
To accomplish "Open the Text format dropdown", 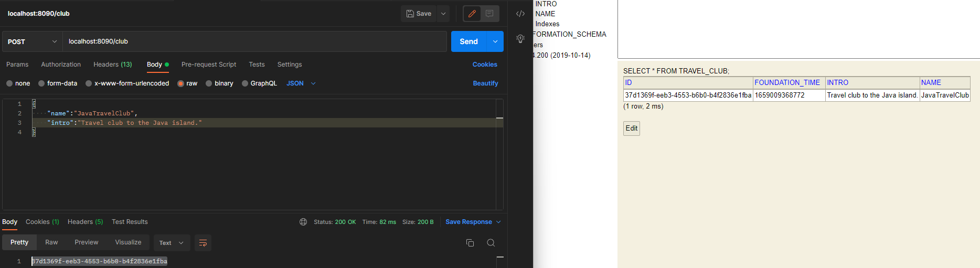I will tap(172, 243).
